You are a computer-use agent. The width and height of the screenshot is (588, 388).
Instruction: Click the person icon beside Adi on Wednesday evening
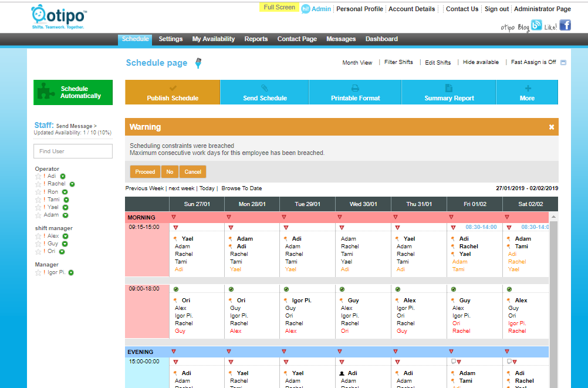342,373
